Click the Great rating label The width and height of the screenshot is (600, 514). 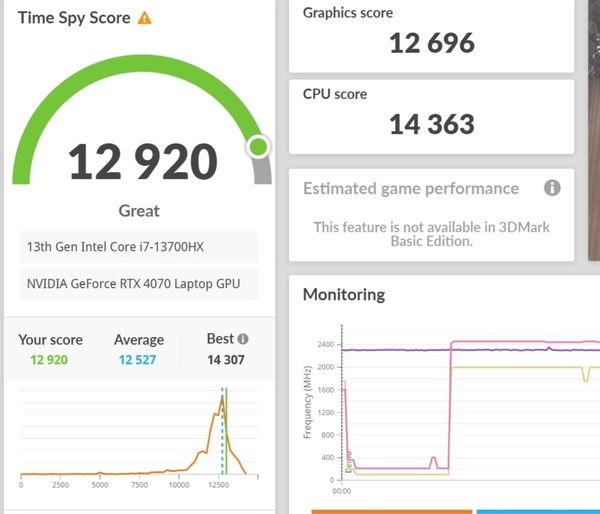tap(139, 211)
